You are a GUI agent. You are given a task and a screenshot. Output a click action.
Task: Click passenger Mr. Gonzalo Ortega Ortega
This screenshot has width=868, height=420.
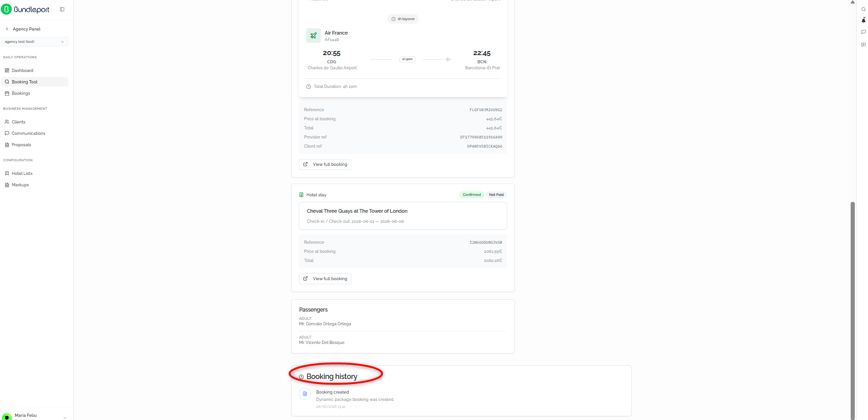[325, 324]
